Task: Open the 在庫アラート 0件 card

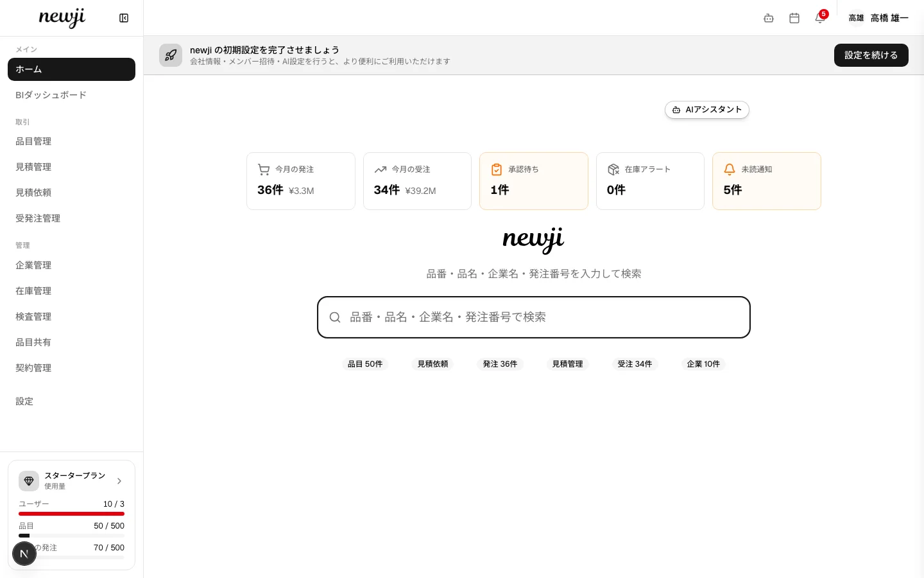Action: (x=650, y=181)
